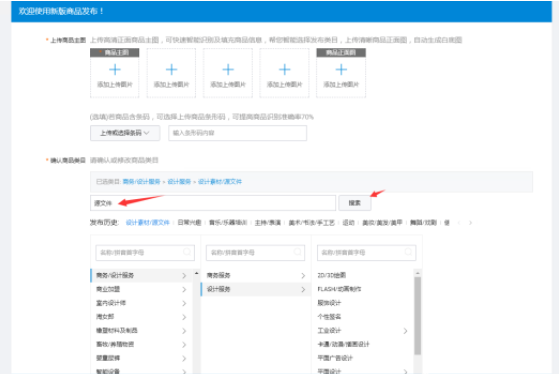The image size is (559, 374).
Task: Click the plus in the fourth upload slot
Action: (284, 69)
